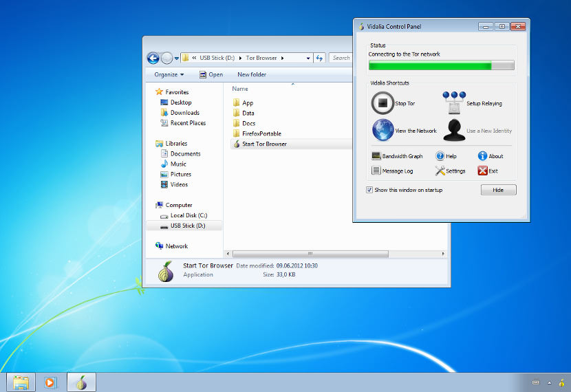Click the scrollbar right arrow
Viewport: 571px width, 392px height.
443,254
